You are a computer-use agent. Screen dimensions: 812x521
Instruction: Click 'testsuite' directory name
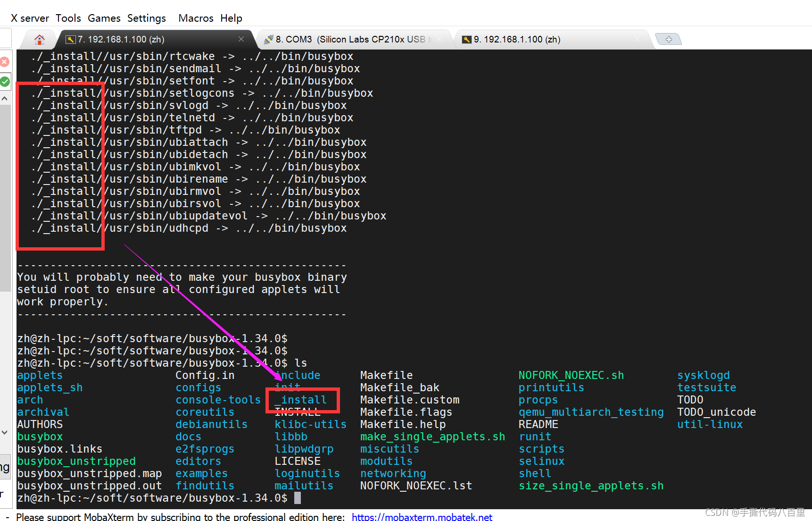(x=706, y=387)
